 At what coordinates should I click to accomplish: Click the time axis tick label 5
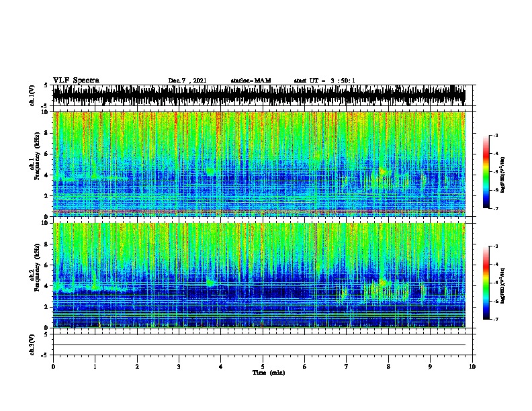[263, 367]
